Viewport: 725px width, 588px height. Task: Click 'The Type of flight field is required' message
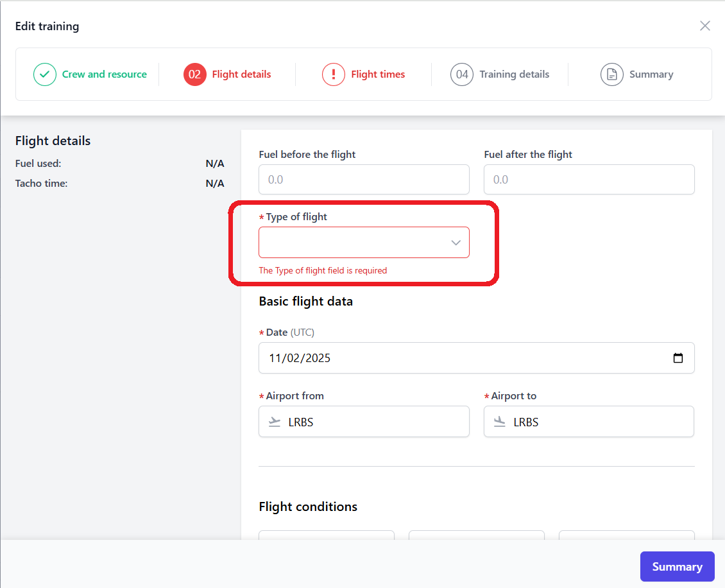pyautogui.click(x=323, y=271)
